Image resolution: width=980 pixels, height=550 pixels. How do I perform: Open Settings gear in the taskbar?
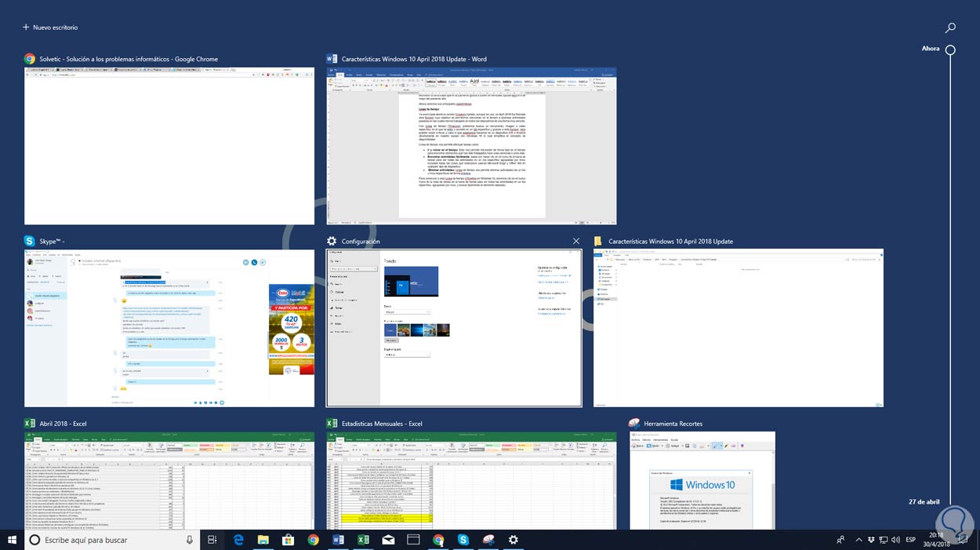[514, 540]
